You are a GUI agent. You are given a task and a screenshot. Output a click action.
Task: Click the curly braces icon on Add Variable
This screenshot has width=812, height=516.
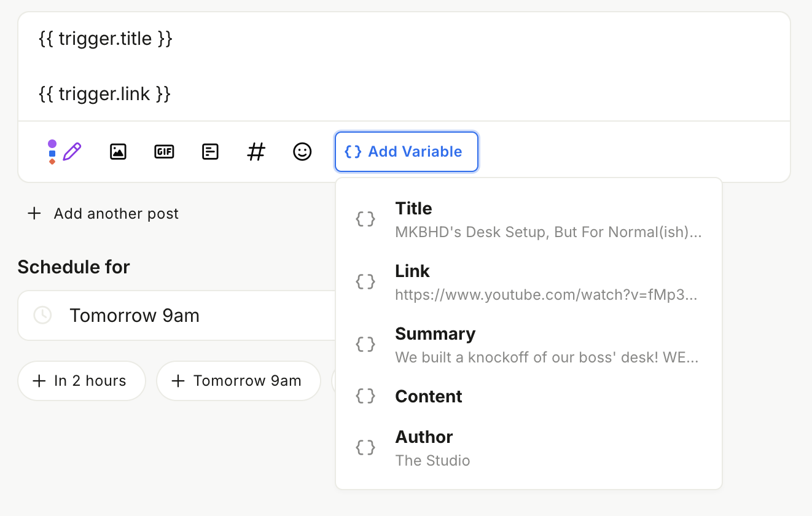pos(353,152)
